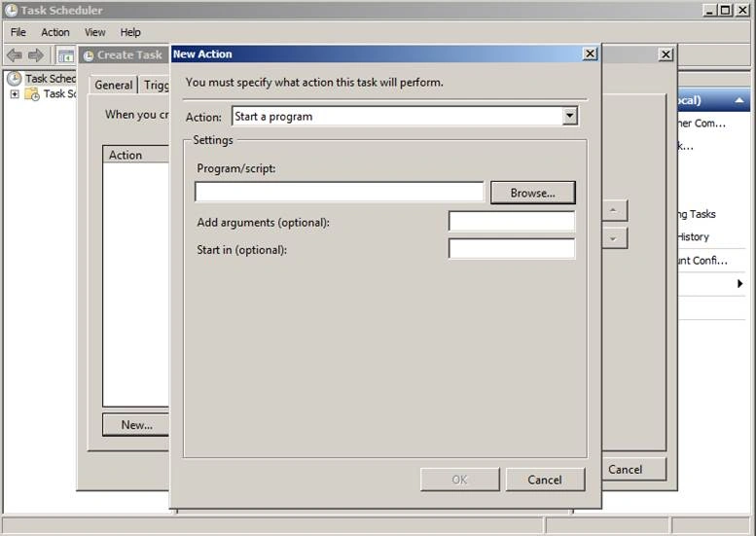Click the move up arrow button
The width and height of the screenshot is (756, 536).
614,211
